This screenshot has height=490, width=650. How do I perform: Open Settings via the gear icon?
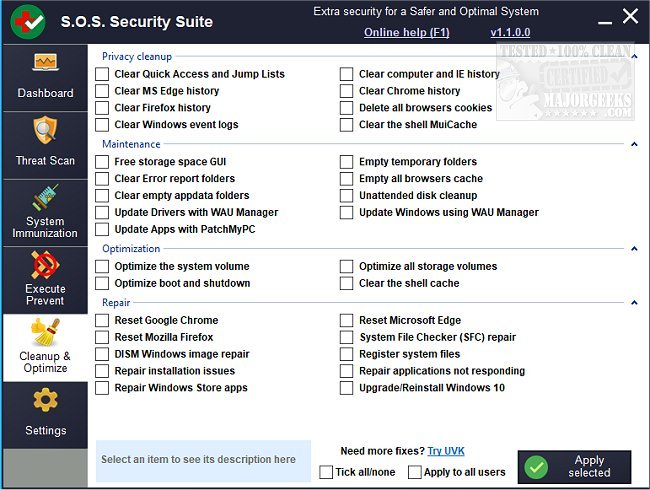click(x=45, y=401)
